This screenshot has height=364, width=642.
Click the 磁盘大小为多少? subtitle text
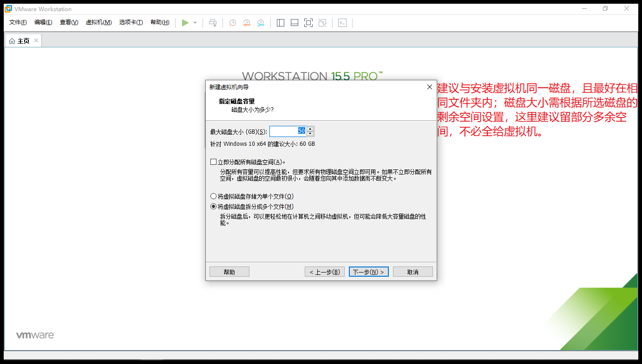pyautogui.click(x=253, y=110)
